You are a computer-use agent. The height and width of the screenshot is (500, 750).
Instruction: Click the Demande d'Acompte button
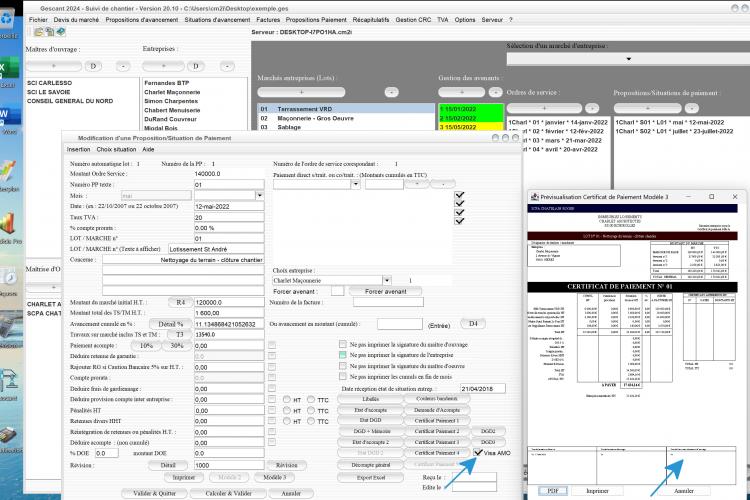[x=437, y=410]
